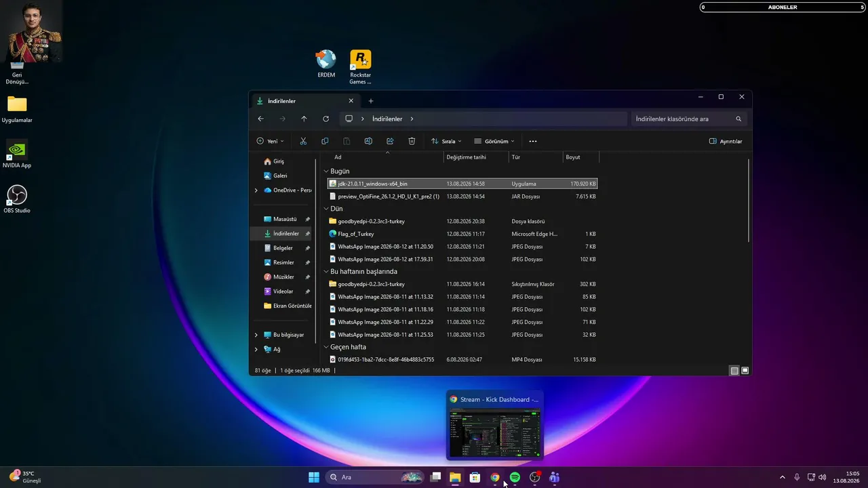
Task: Collapse the Bu haftanın başlarında group
Action: (x=326, y=272)
